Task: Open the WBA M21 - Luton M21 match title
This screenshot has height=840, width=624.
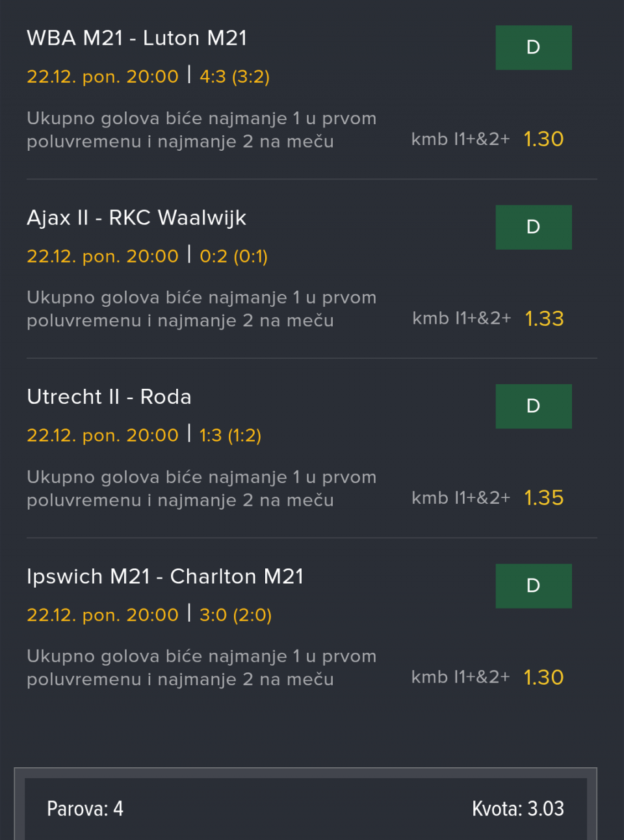Action: 137,38
